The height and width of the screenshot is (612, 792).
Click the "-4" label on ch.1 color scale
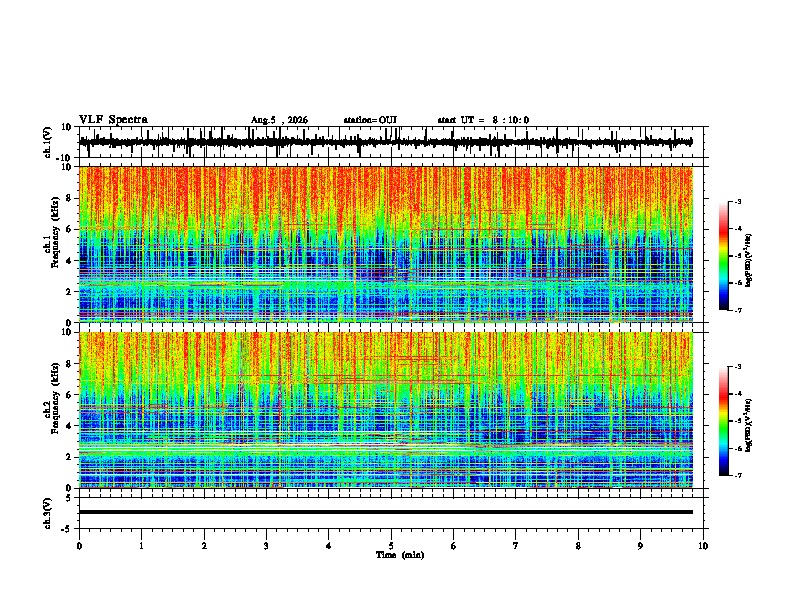tap(738, 229)
